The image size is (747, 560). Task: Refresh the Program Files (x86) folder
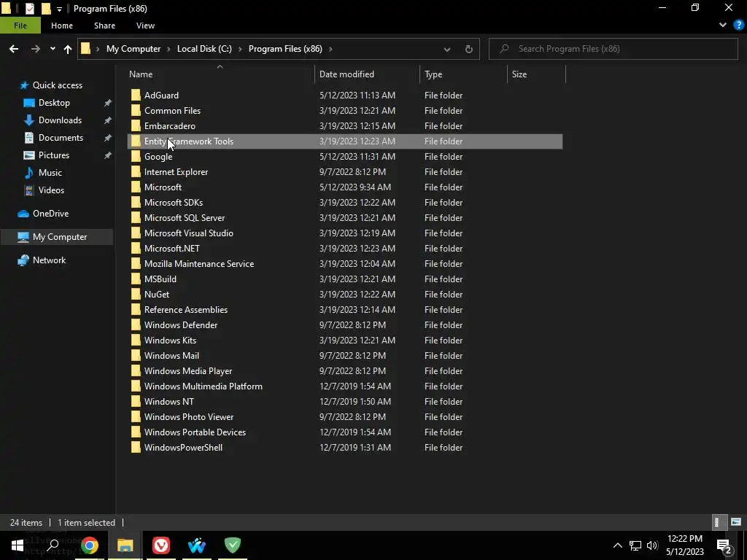click(469, 49)
